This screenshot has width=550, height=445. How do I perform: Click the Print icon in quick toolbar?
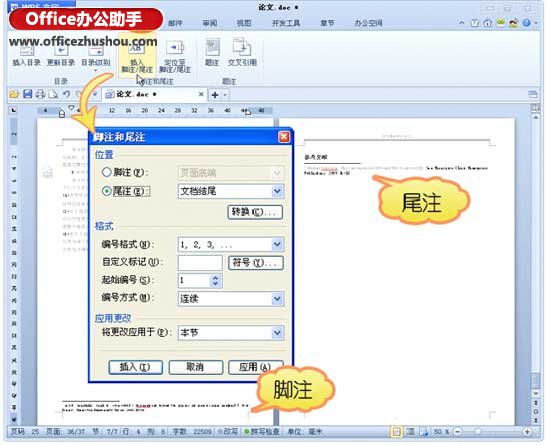pyautogui.click(x=40, y=94)
